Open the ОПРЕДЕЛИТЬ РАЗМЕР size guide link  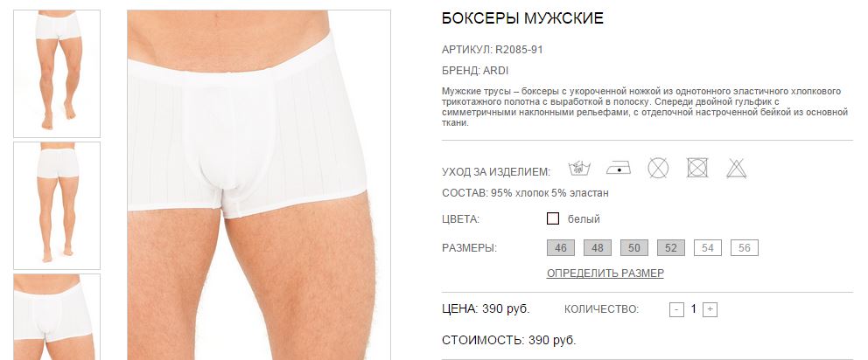coord(605,273)
